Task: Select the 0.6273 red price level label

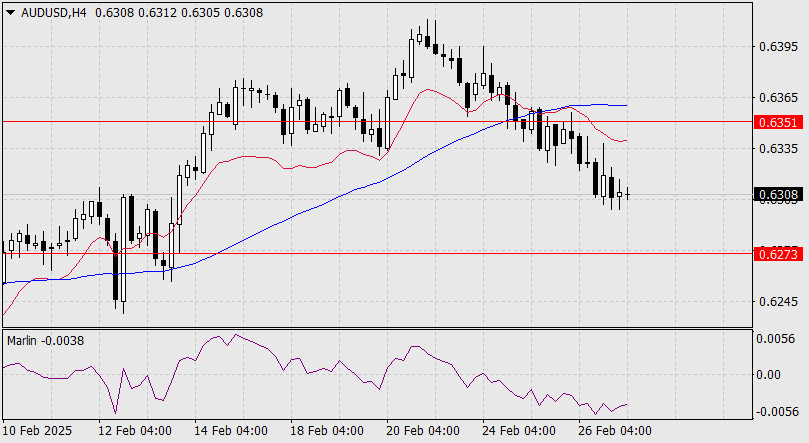Action: click(779, 254)
